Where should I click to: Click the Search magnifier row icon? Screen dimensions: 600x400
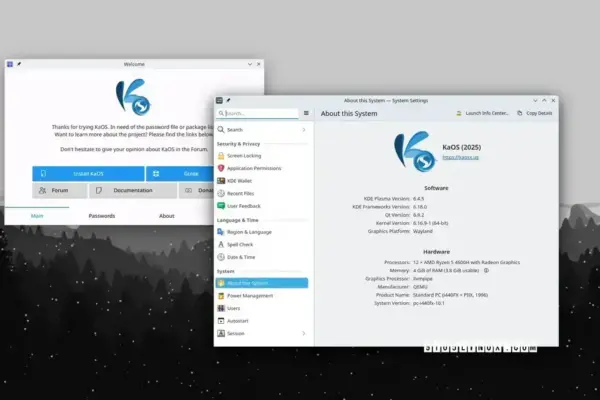pos(221,130)
